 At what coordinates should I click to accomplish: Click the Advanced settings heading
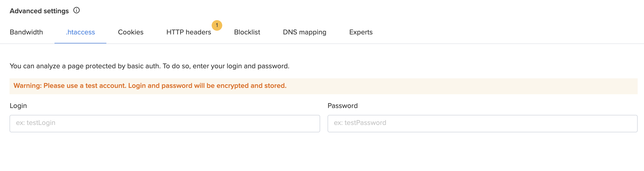(x=39, y=11)
